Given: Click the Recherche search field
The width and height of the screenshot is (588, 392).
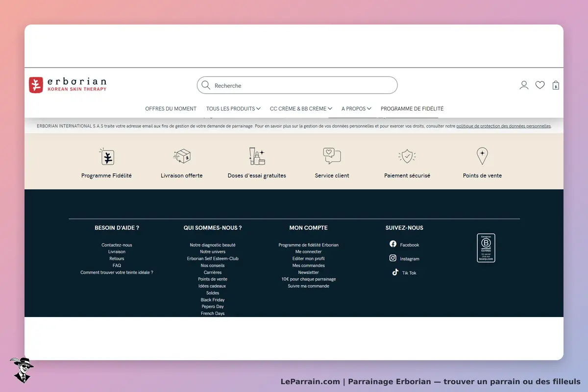Looking at the screenshot, I should (297, 85).
